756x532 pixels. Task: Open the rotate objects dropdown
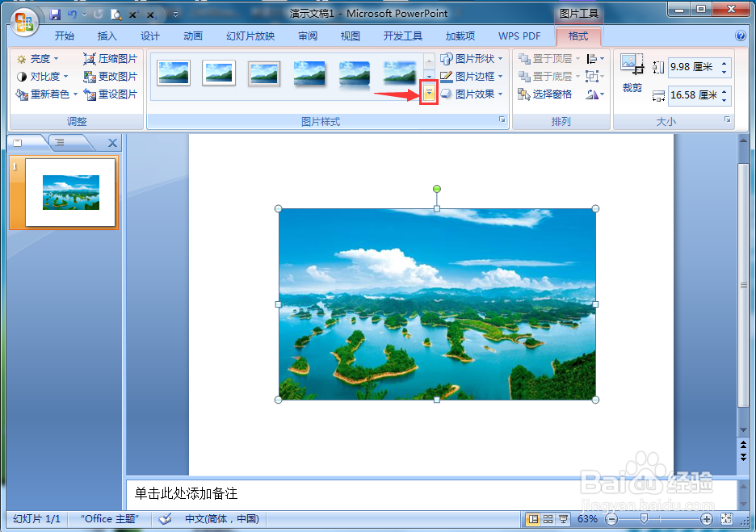595,95
